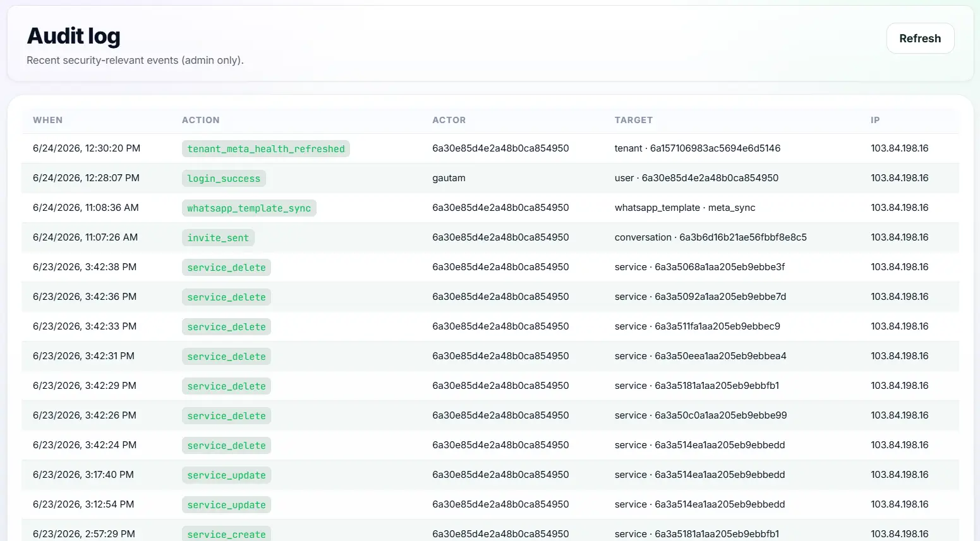The height and width of the screenshot is (541, 980).
Task: Select timestamp 6/24/2026, 11:07:26 AM
Action: click(85, 237)
